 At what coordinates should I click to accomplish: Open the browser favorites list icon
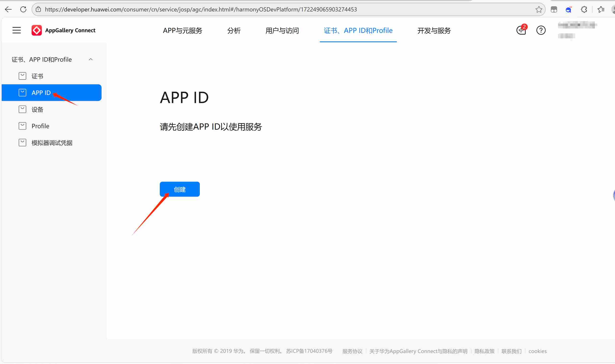click(601, 9)
